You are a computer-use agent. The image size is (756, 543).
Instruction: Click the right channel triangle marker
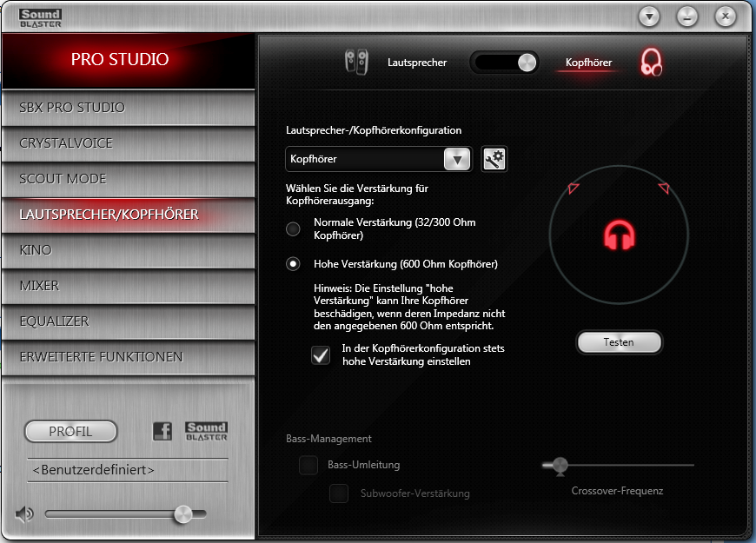(664, 188)
